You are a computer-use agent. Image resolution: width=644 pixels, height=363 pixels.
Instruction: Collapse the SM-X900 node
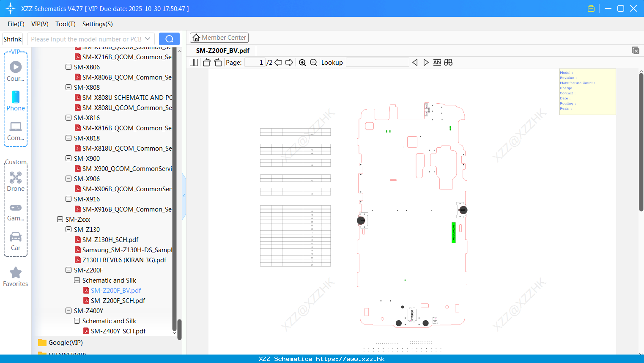(x=69, y=158)
